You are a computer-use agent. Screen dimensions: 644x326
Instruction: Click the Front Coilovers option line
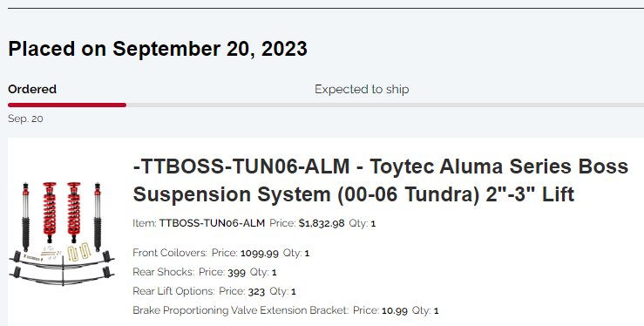221,253
